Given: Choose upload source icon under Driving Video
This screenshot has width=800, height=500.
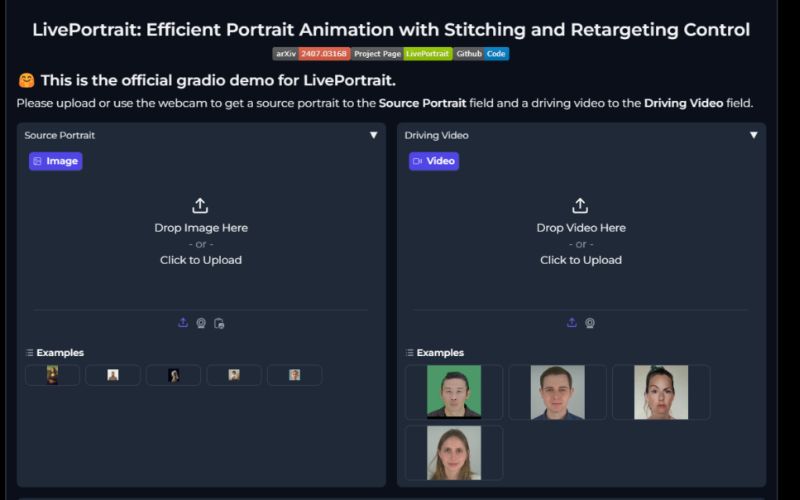Looking at the screenshot, I should 572,323.
